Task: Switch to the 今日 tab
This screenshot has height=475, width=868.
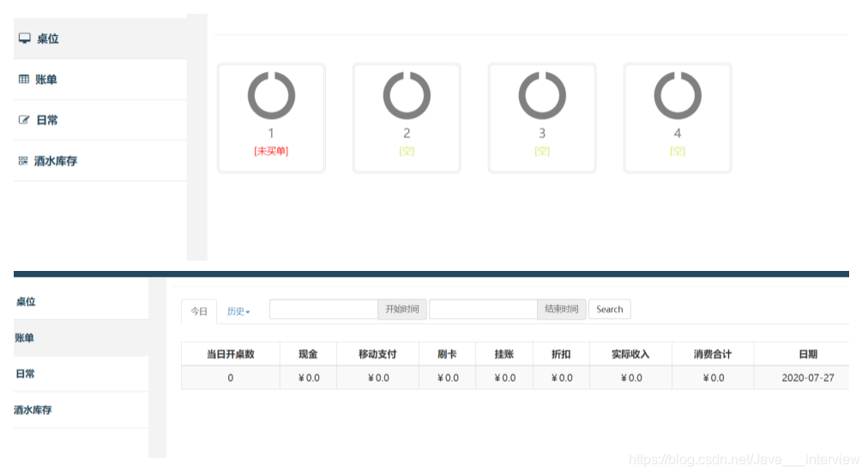Action: pos(199,311)
